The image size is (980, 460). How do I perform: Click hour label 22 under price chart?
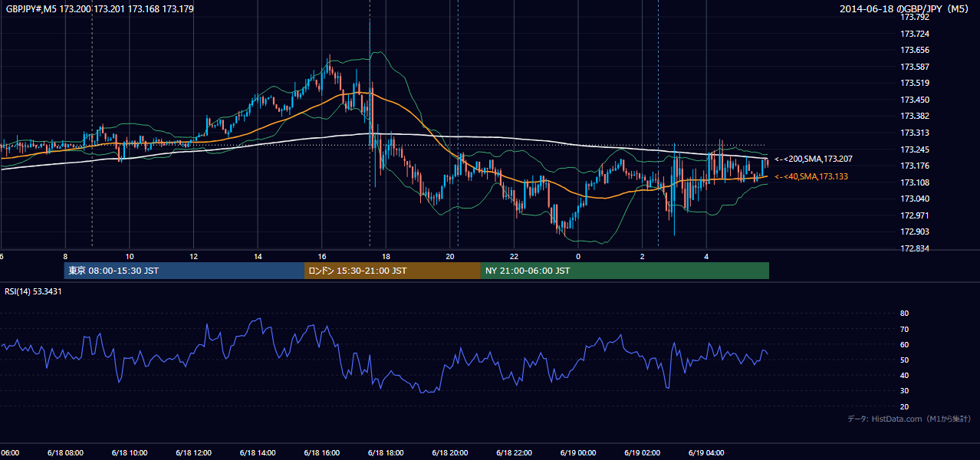click(x=514, y=257)
